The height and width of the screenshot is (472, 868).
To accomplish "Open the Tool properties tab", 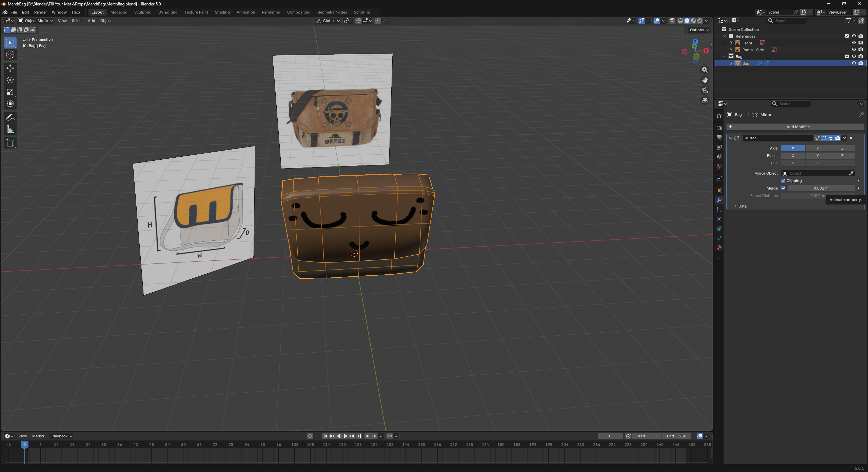I will coord(719,116).
